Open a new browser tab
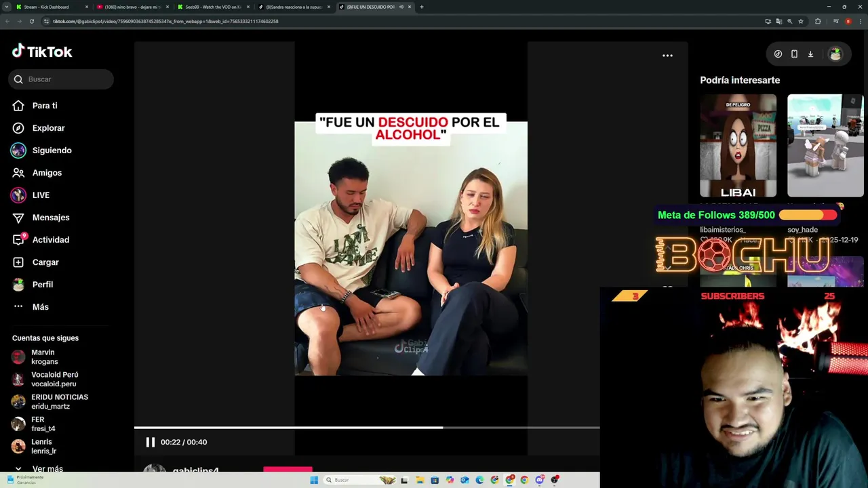Viewport: 868px width, 488px height. [x=421, y=7]
